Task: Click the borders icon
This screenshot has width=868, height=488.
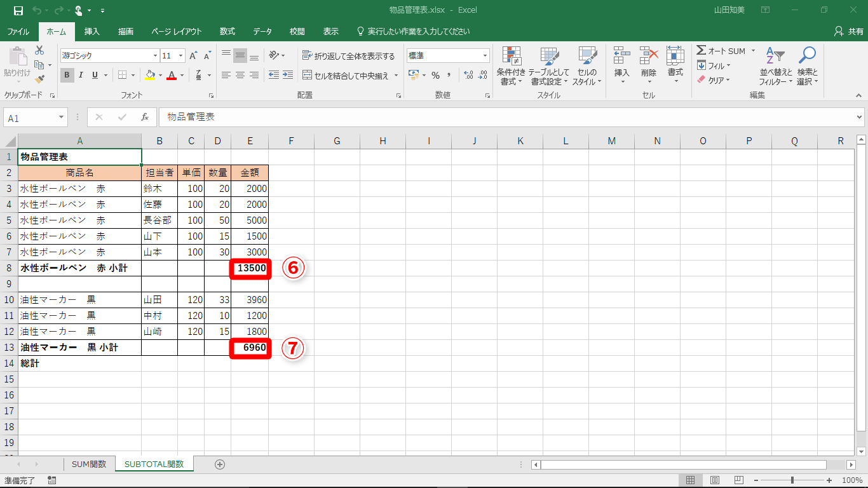Action: [x=122, y=75]
